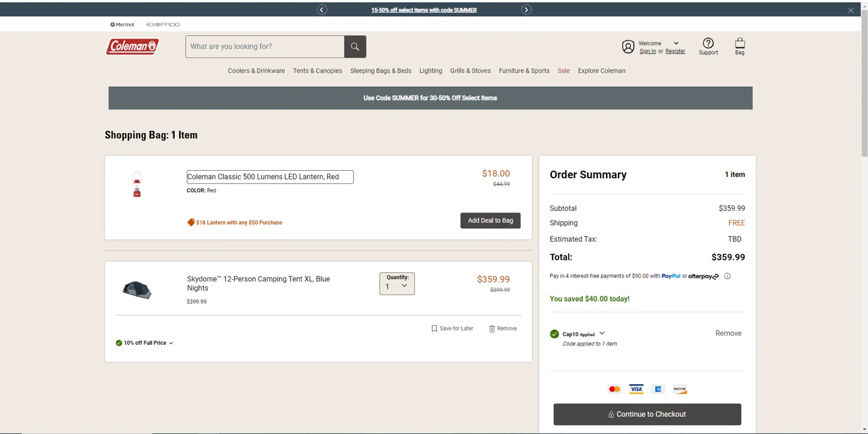Click 'You saved $40.00 today!' text
The width and height of the screenshot is (868, 434).
click(x=590, y=299)
